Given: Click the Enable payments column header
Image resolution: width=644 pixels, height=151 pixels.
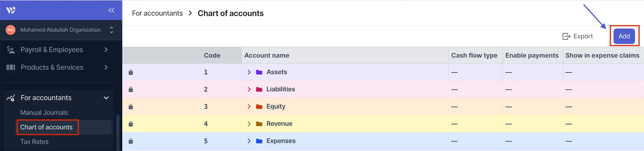Looking at the screenshot, I should (x=532, y=56).
